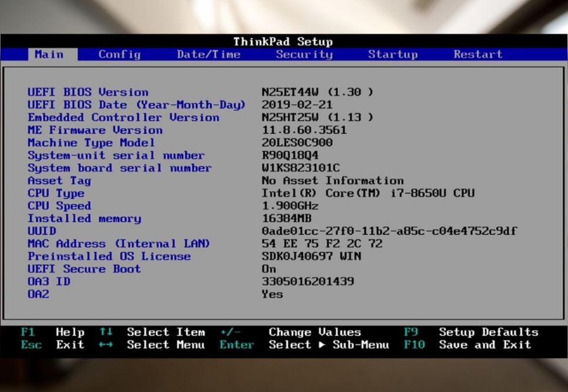The height and width of the screenshot is (392, 568).
Task: Click the UUID value string
Action: pos(389,231)
